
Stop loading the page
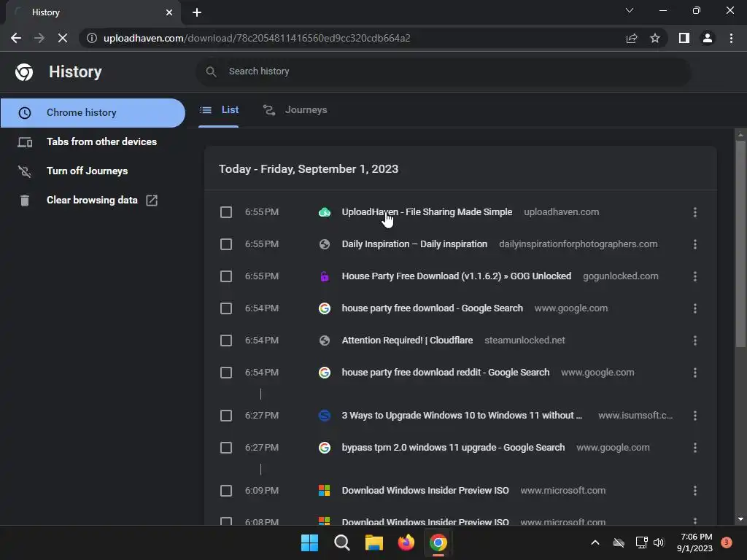tap(63, 38)
